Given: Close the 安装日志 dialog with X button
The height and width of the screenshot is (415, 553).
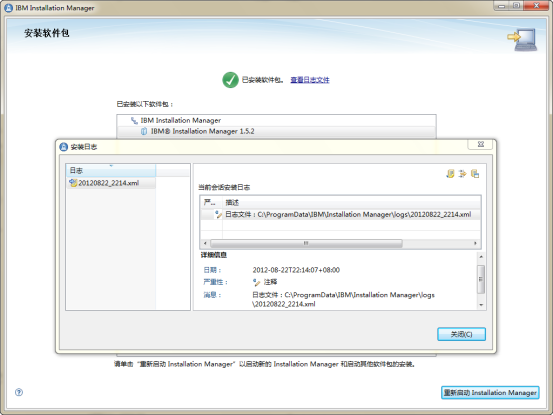Looking at the screenshot, I should 480,144.
